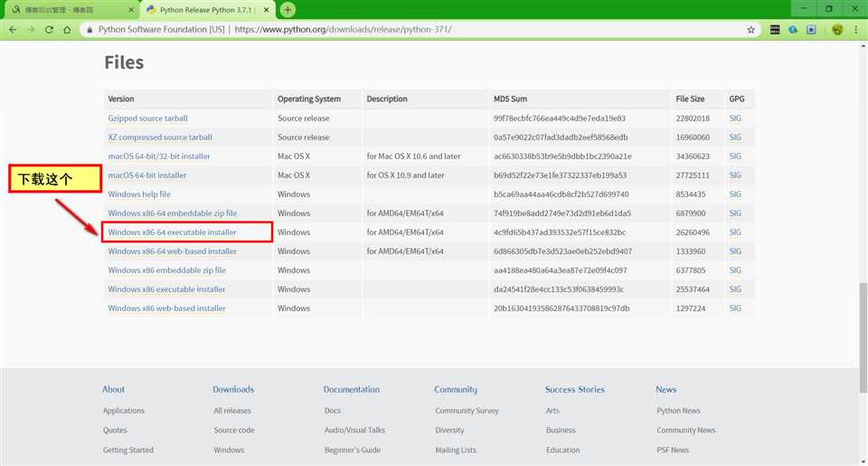Reload the page with refresh icon
868x466 pixels.
[x=49, y=30]
